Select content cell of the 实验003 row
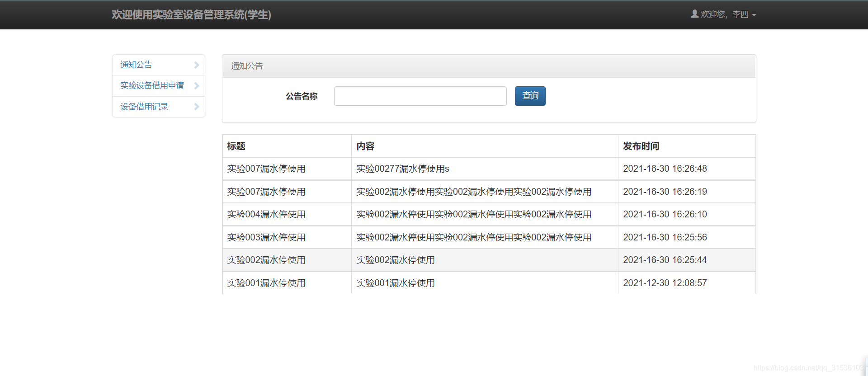 pos(485,237)
